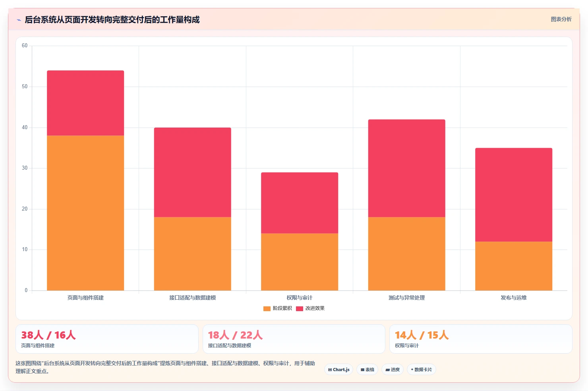Click the red 改进效果 legend swatch
Image resolution: width=588 pixels, height=391 pixels.
pos(300,308)
